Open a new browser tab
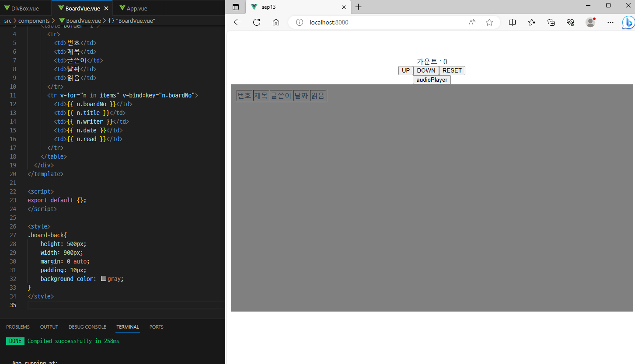 (358, 7)
